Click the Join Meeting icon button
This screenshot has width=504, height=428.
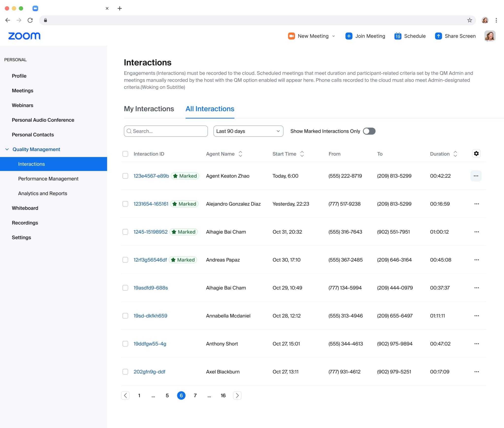click(348, 36)
